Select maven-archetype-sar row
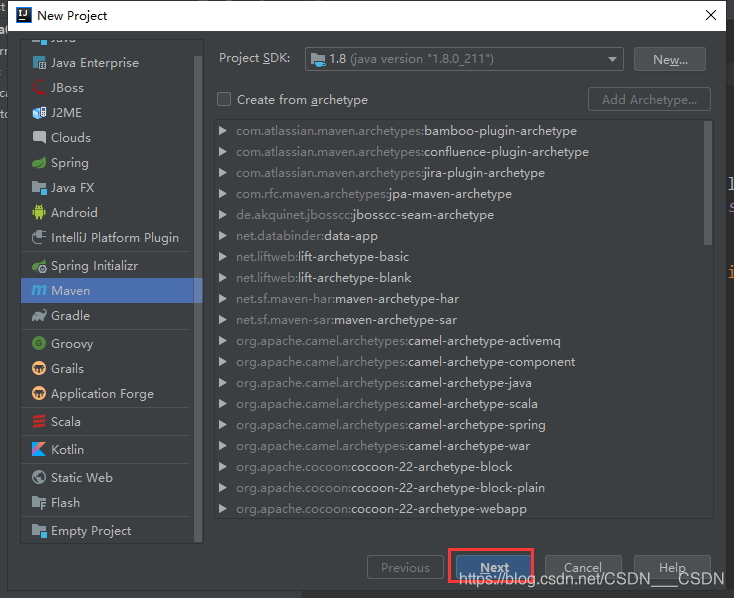Image resolution: width=734 pixels, height=598 pixels. coord(459,320)
